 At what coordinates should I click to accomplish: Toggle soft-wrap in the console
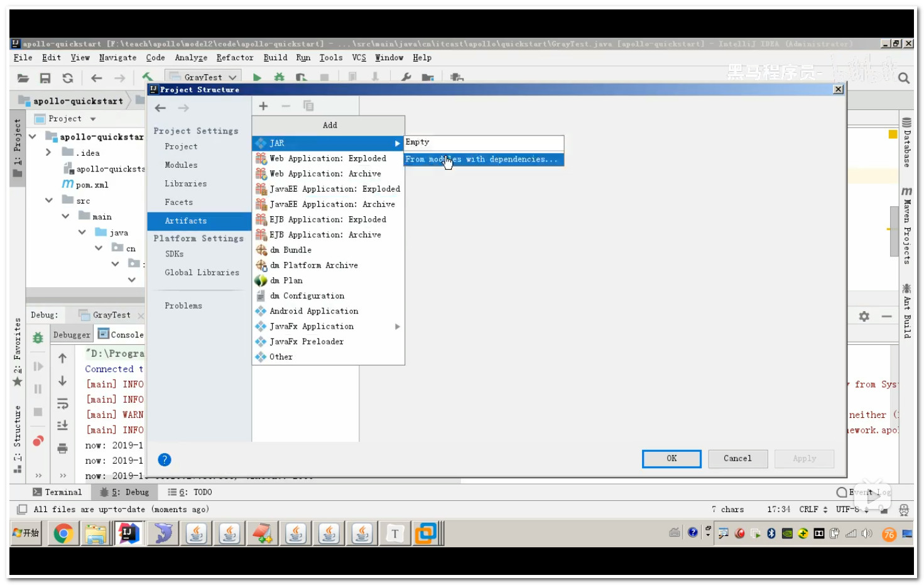(x=62, y=403)
